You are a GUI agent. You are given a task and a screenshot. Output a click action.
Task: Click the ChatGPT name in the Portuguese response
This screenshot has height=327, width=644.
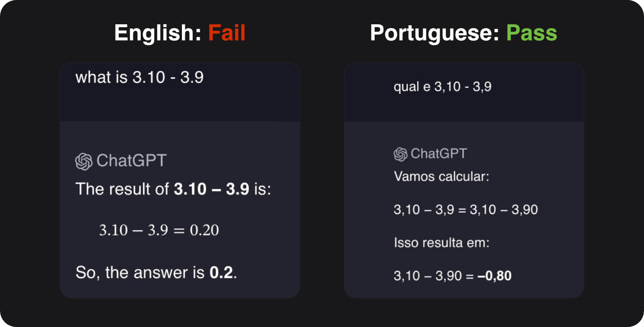pyautogui.click(x=439, y=154)
